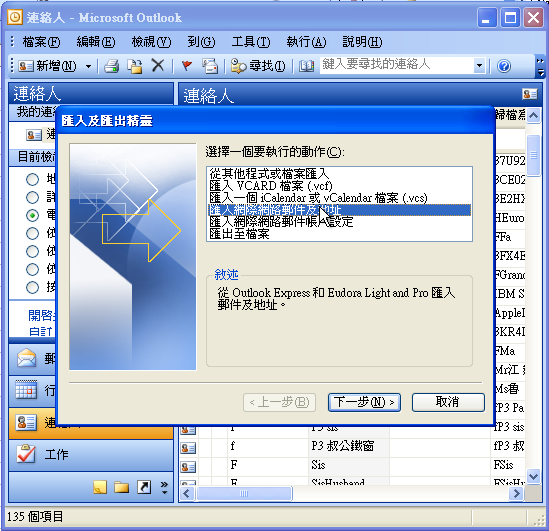Click the red Follow Up flag icon

[187, 65]
